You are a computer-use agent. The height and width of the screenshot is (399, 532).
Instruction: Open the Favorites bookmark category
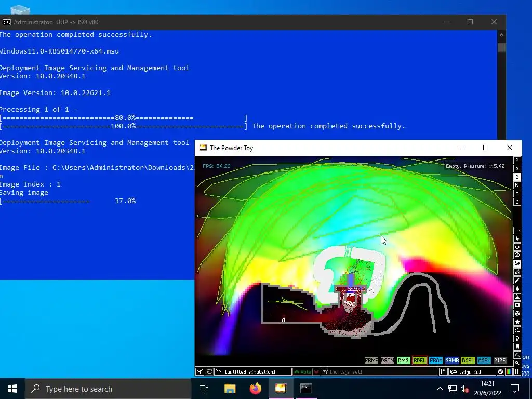(517, 347)
